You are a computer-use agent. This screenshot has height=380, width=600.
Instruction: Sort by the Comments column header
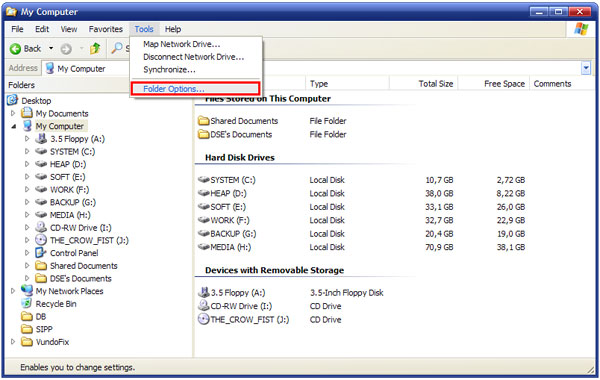click(561, 83)
